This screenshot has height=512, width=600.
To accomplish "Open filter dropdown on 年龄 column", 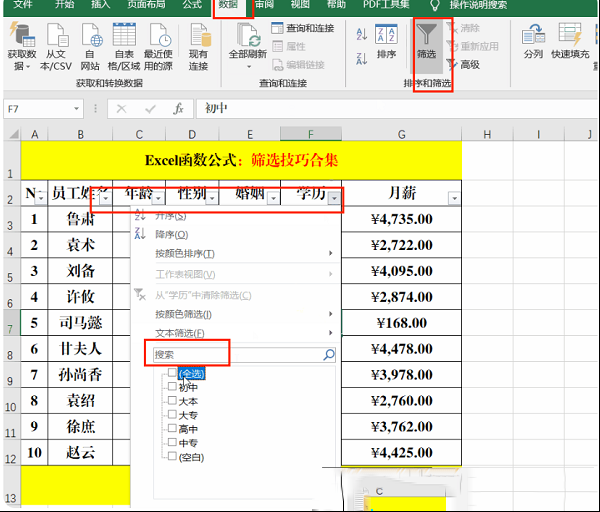I will (x=158, y=198).
